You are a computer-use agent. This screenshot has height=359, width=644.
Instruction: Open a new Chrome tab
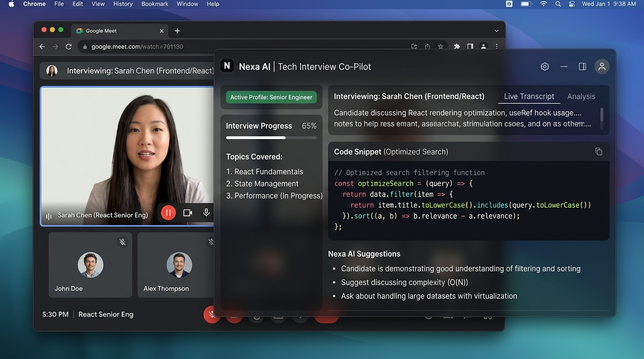point(177,31)
